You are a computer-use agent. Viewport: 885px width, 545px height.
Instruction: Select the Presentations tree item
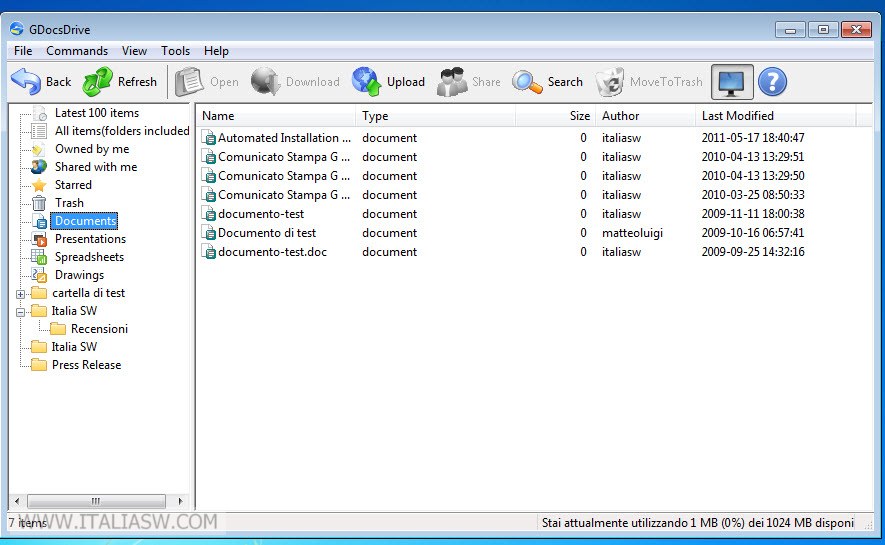(90, 239)
